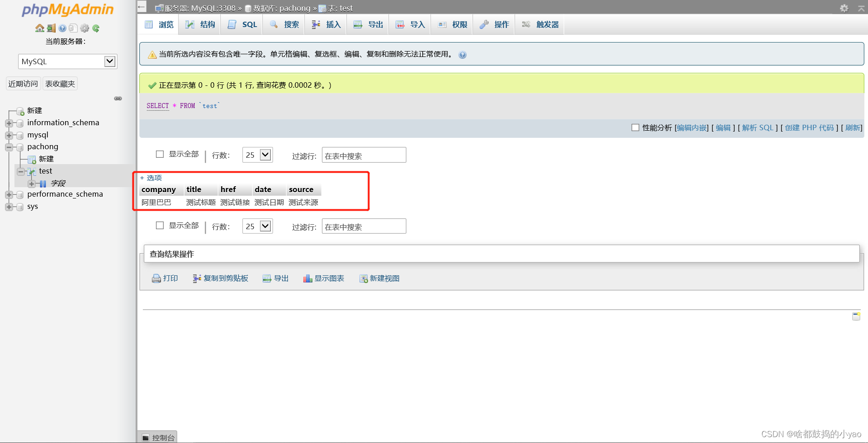Open the MySQL server dropdown
Image resolution: width=868 pixels, height=443 pixels.
[x=68, y=61]
